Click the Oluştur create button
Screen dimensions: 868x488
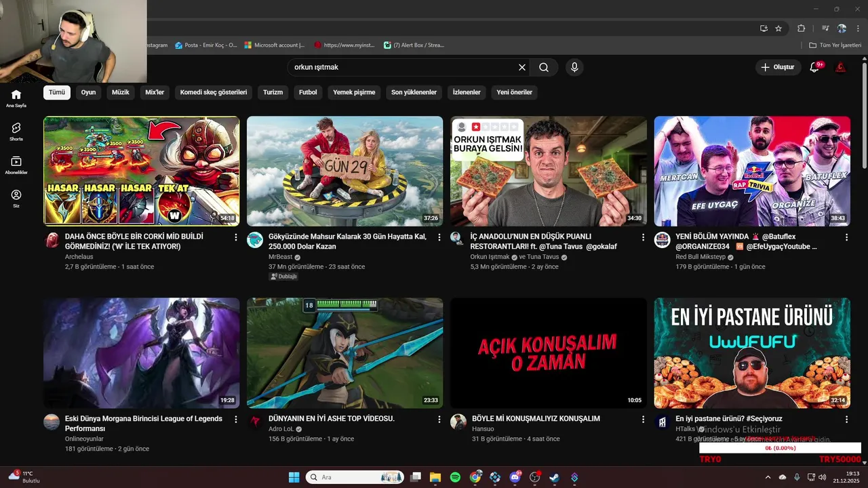[777, 67]
